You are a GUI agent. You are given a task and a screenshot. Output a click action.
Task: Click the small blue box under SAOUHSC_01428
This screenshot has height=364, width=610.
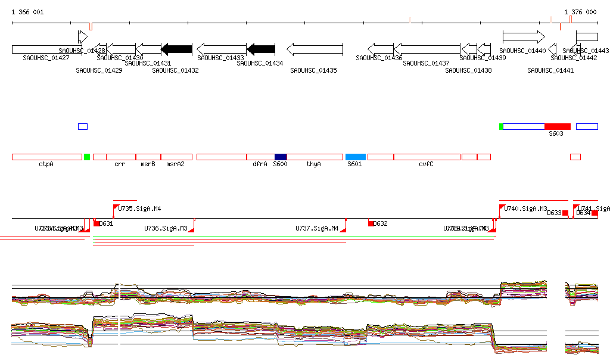point(83,126)
